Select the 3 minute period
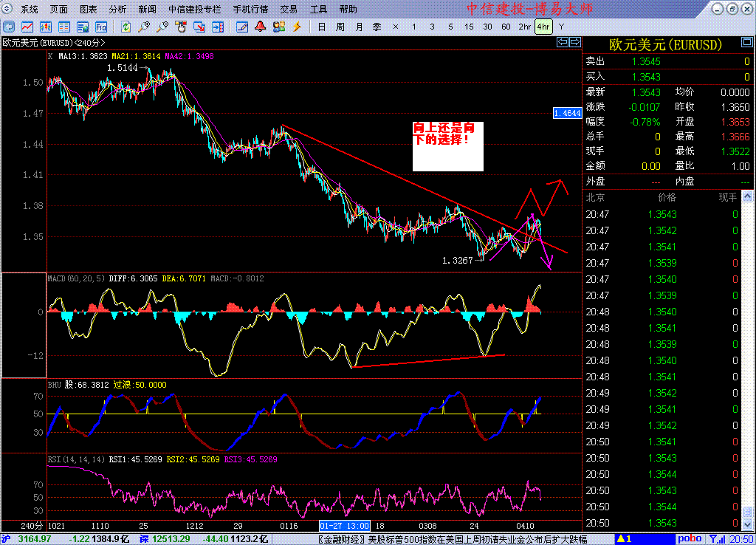This screenshot has height=545, width=756. tap(432, 27)
